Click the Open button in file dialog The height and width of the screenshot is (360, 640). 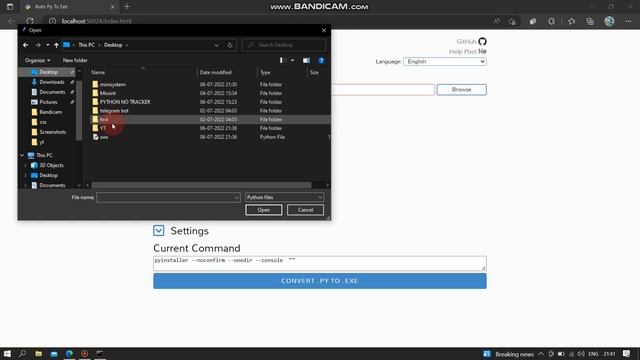tap(264, 210)
